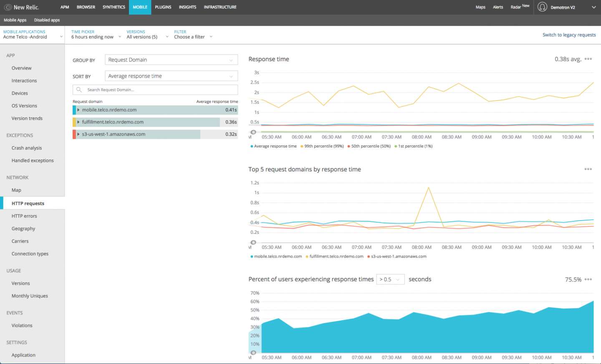601x364 pixels.
Task: Toggle the 1st percentile legend series
Action: tap(413, 146)
